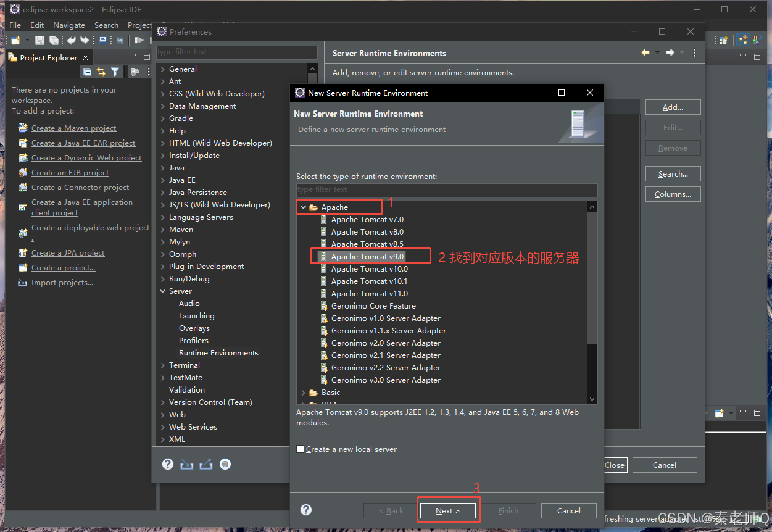Image resolution: width=772 pixels, height=532 pixels.
Task: Click the Preferences dialog help question icon
Action: pos(168,464)
